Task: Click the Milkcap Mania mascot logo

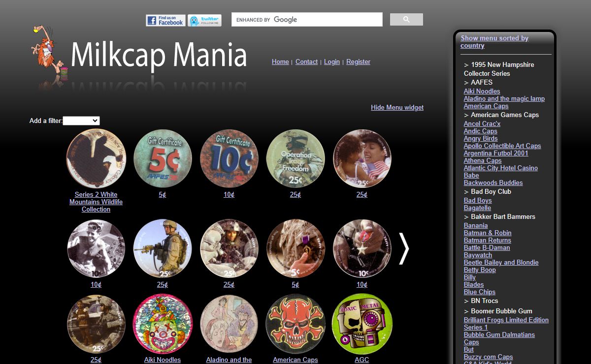Action: (x=48, y=53)
